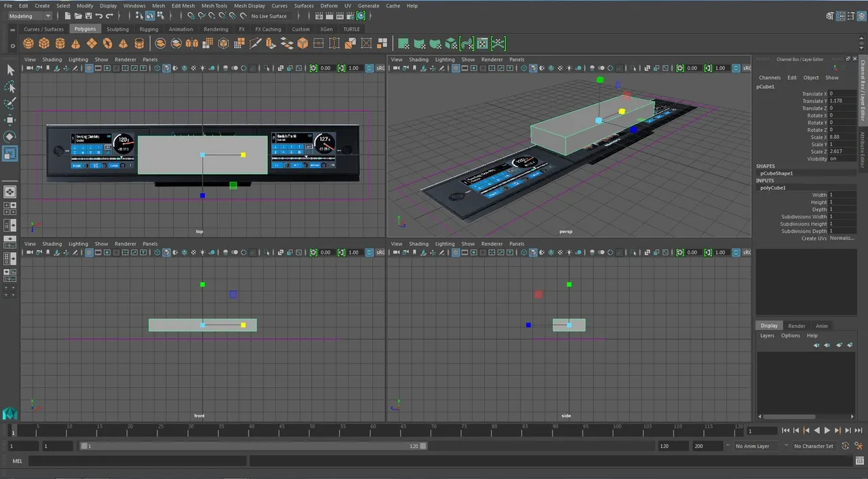Click the Scale X value field
868x479 pixels.
pyautogui.click(x=844, y=137)
